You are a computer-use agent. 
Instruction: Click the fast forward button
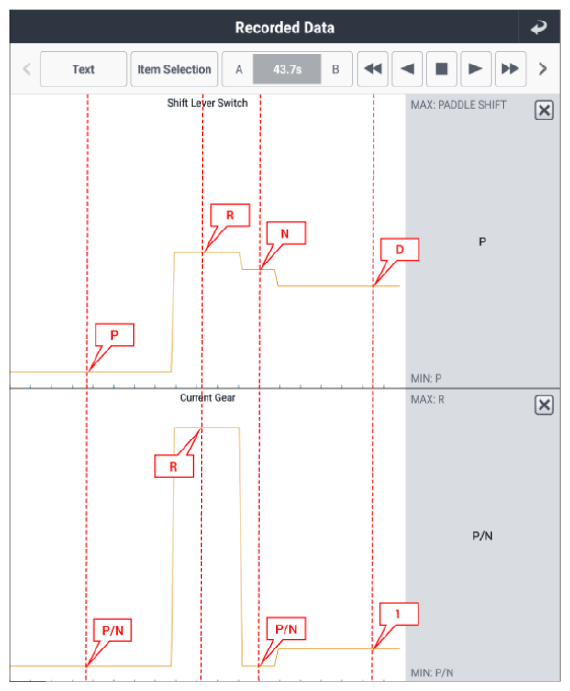pos(510,69)
